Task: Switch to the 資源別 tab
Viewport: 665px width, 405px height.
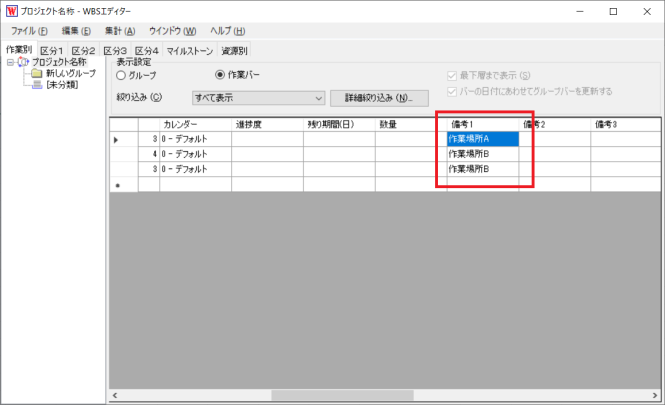Action: click(234, 50)
